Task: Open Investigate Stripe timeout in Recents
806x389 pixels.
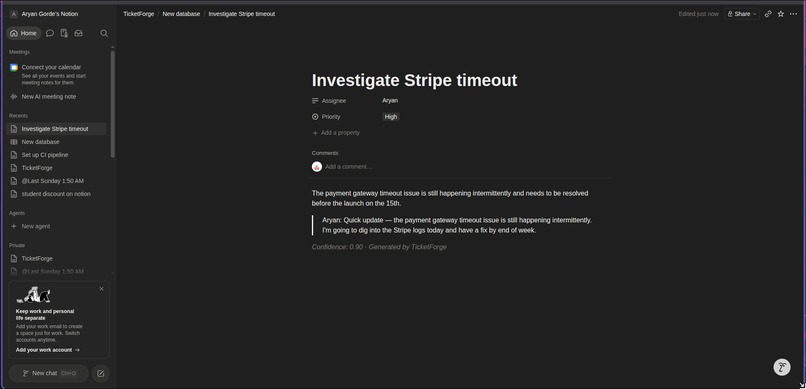Action: point(57,129)
